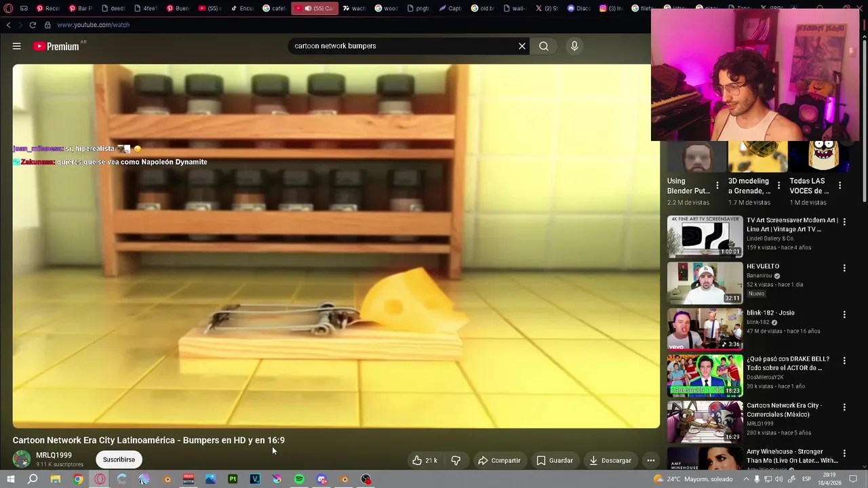868x488 pixels.
Task: Open TV Art Screensaver Modern Art thumbnail
Action: [705, 237]
